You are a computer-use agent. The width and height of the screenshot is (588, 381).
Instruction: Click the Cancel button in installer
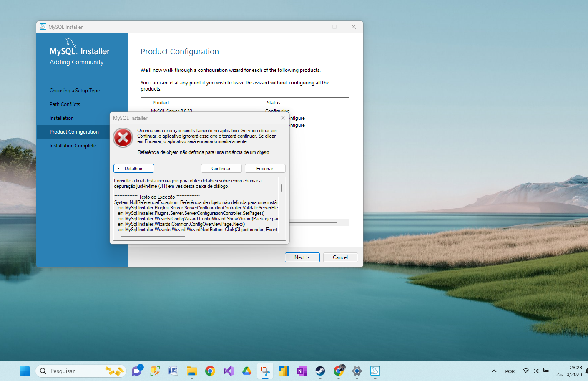click(340, 257)
